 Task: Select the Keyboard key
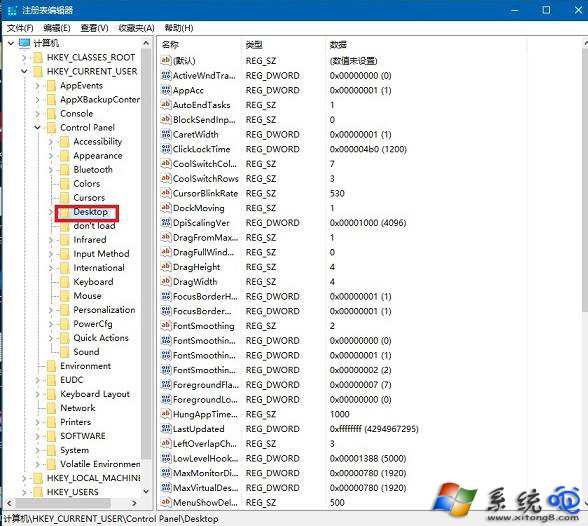coord(93,282)
